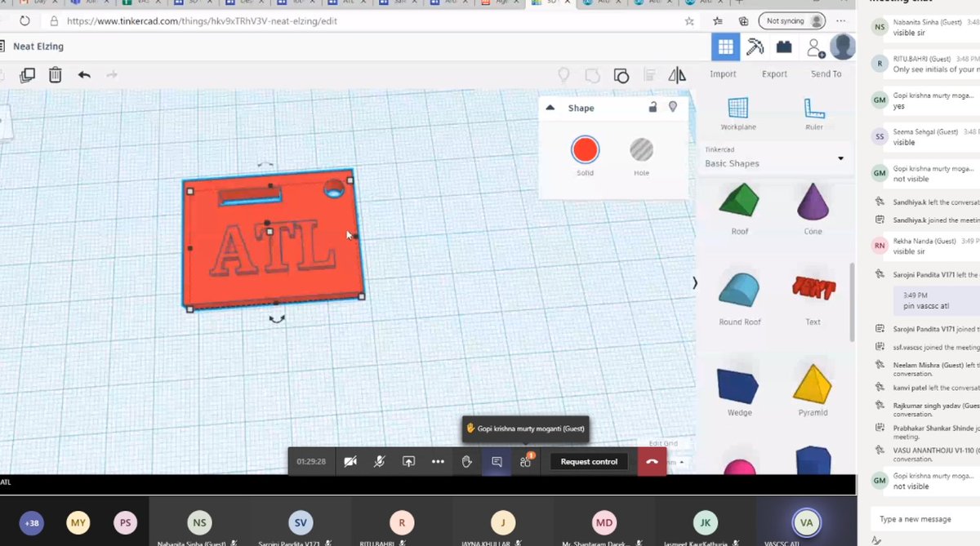
Task: Pick the red Text shape
Action: pos(813,288)
